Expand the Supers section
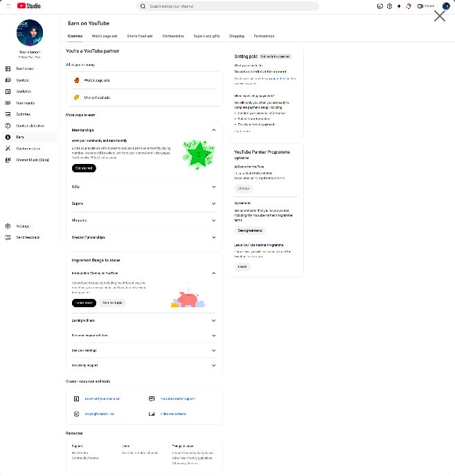The image size is (455, 476). [214, 203]
